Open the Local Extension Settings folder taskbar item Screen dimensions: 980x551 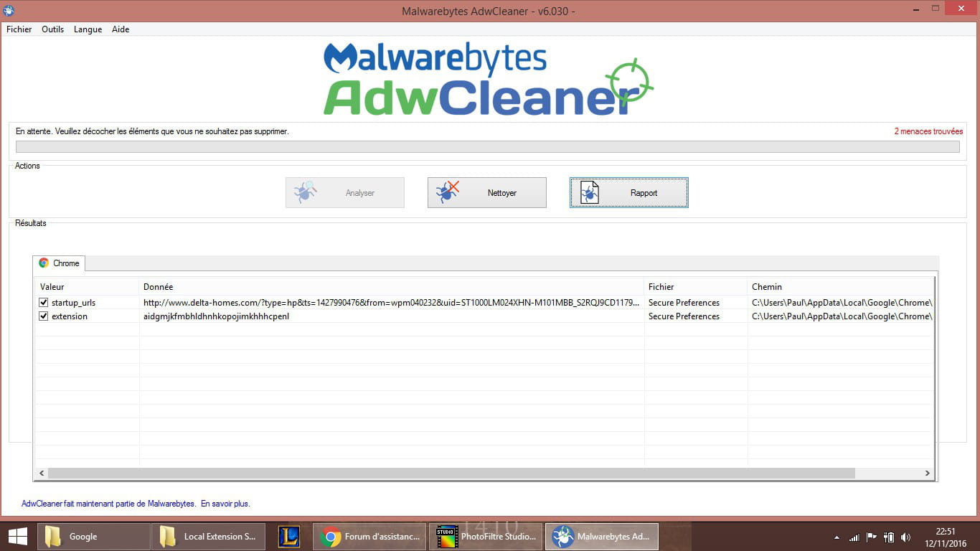click(208, 537)
